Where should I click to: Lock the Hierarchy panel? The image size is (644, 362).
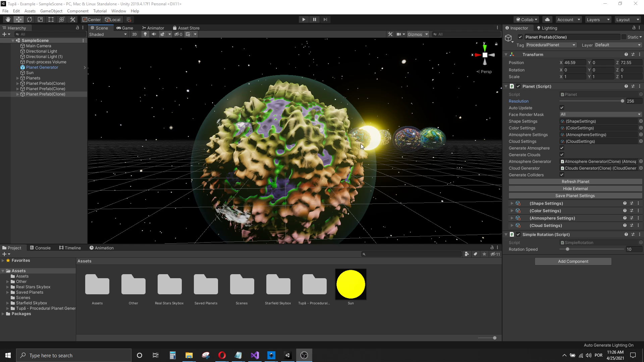(77, 28)
